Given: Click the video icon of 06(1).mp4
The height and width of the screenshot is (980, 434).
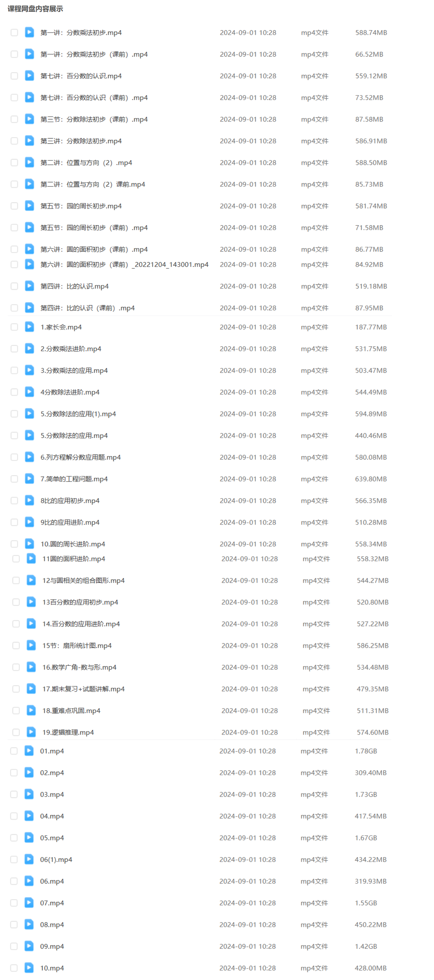Looking at the screenshot, I should [29, 859].
